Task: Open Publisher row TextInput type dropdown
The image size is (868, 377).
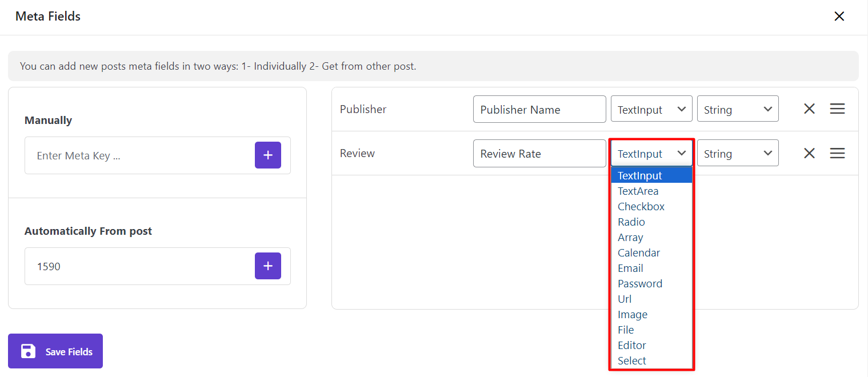Action: coord(651,109)
